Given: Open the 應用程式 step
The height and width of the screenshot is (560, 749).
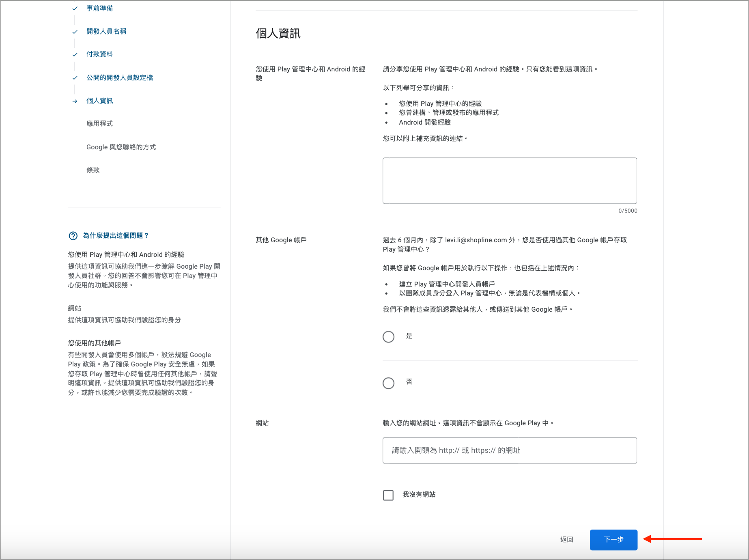Looking at the screenshot, I should pyautogui.click(x=99, y=123).
